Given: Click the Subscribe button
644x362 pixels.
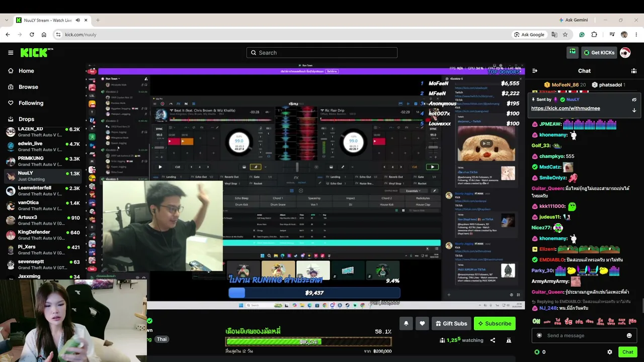Looking at the screenshot, I should [495, 323].
